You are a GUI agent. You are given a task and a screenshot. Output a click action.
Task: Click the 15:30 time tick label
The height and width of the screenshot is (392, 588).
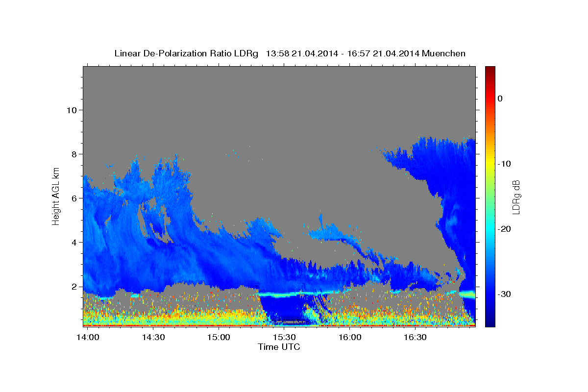click(x=284, y=338)
